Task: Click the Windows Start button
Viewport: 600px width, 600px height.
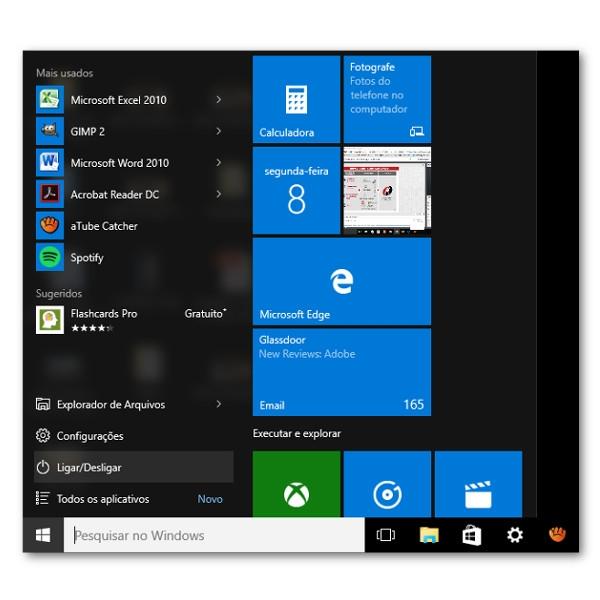Action: click(x=43, y=535)
